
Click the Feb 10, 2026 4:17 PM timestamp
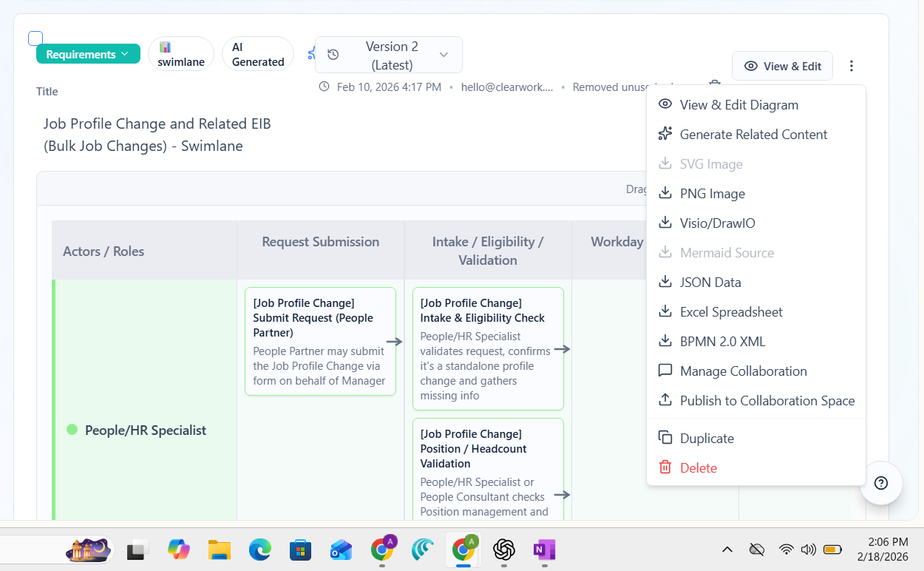tap(389, 87)
